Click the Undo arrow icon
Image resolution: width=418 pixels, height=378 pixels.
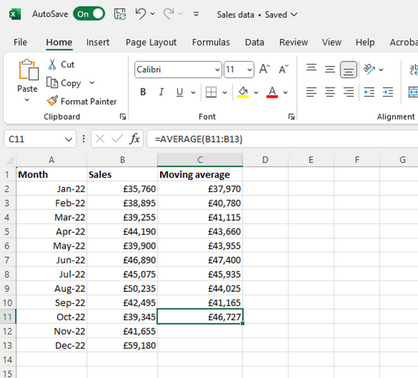pos(141,14)
